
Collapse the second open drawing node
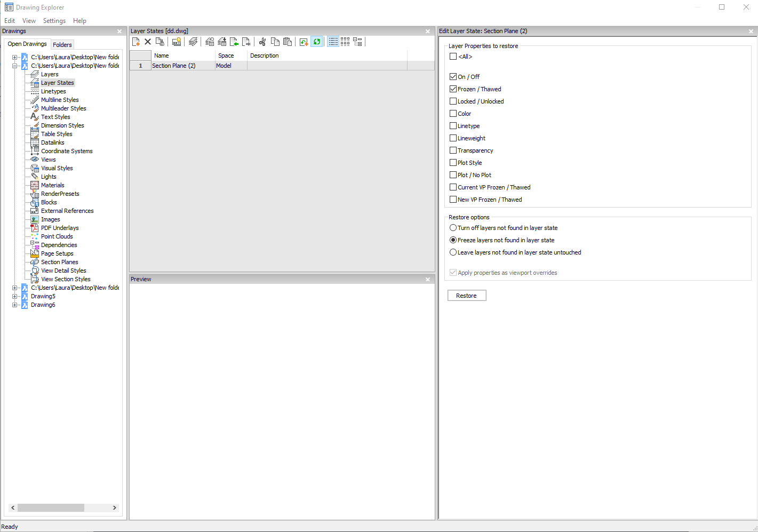click(x=15, y=66)
